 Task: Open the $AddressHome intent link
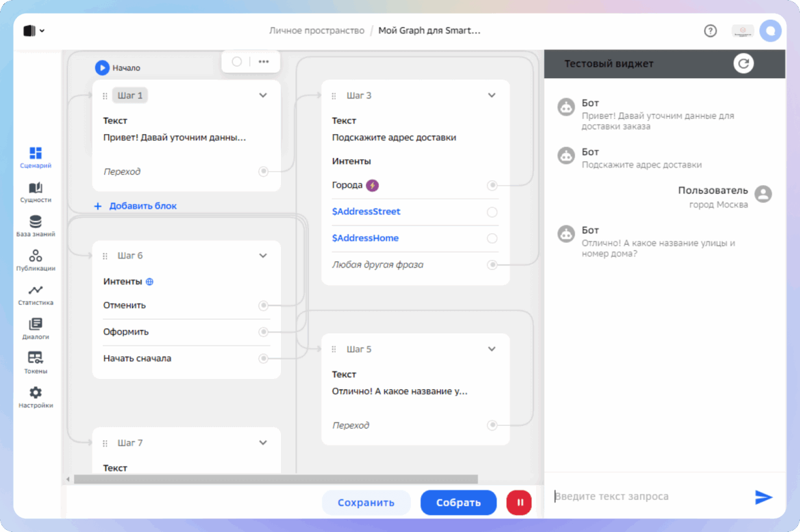365,238
